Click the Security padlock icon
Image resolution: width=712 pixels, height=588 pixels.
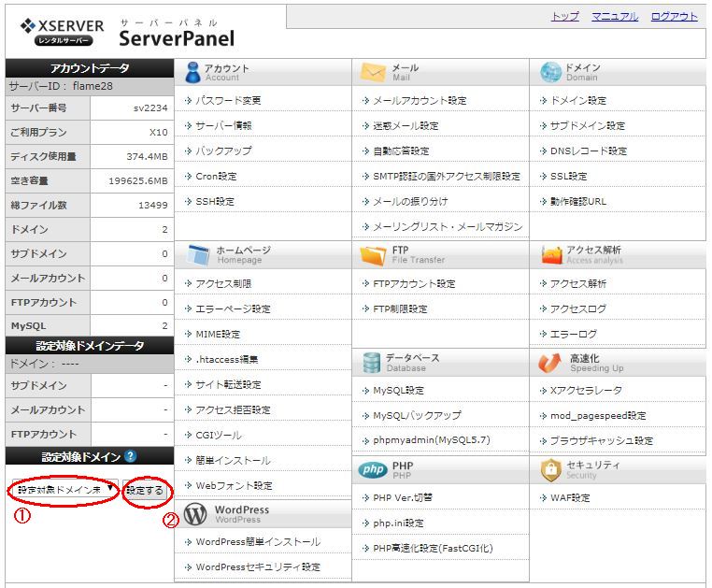coord(550,470)
